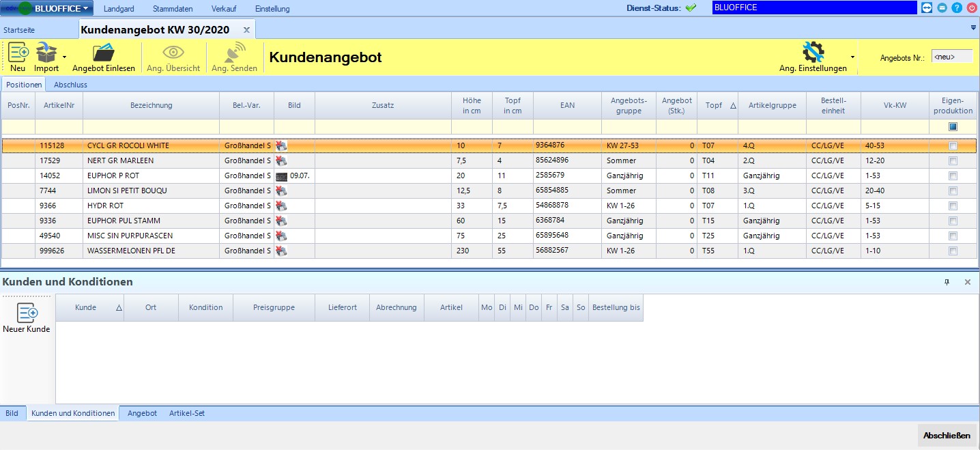Toggle Eigenproduktion checkbox for NERT GR MARLEEN
This screenshot has height=450, width=980.
click(953, 160)
